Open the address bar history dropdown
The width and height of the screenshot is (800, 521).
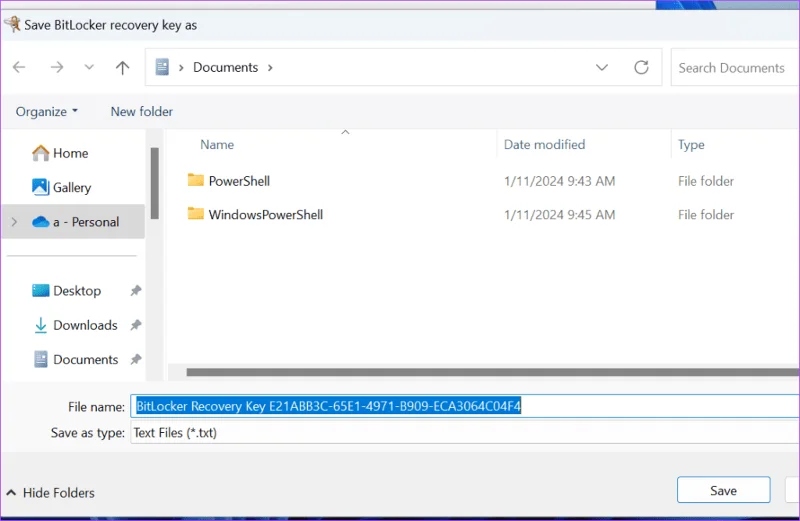pos(602,67)
